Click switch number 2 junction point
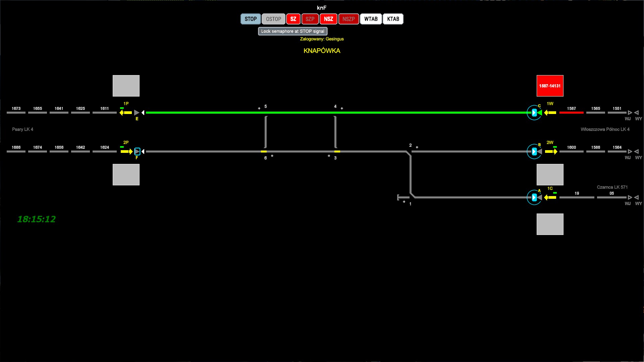Viewport: 644px width, 362px height. pyautogui.click(x=410, y=153)
